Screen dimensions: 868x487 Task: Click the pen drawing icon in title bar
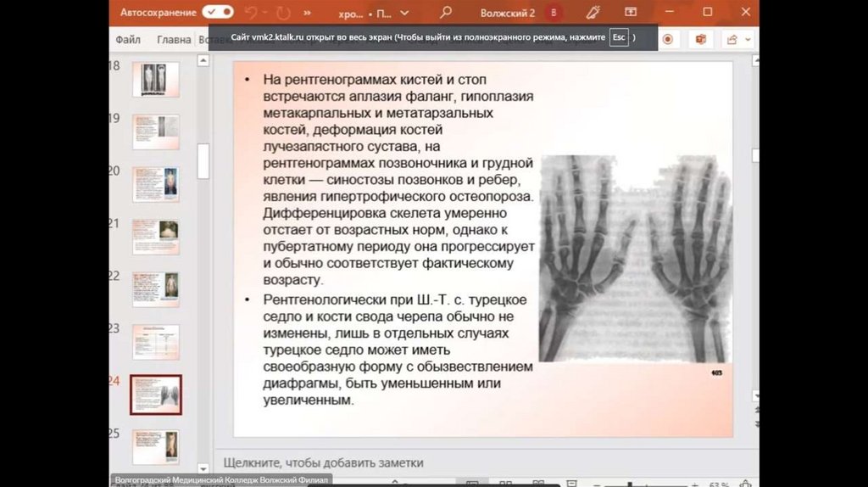593,13
